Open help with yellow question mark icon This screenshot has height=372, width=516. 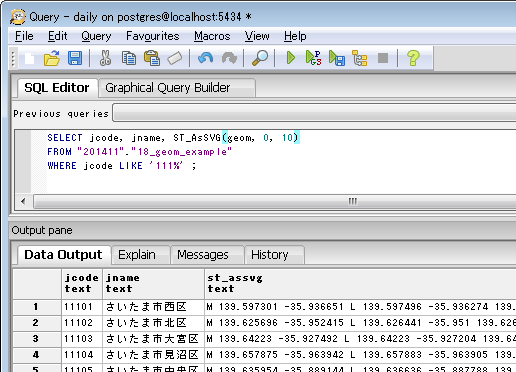[x=413, y=58]
